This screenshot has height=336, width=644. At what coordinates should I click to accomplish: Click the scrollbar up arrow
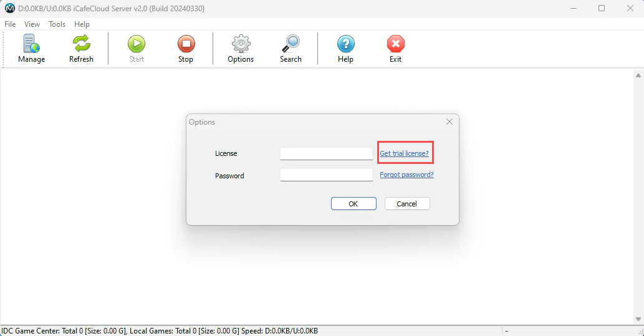coord(638,75)
